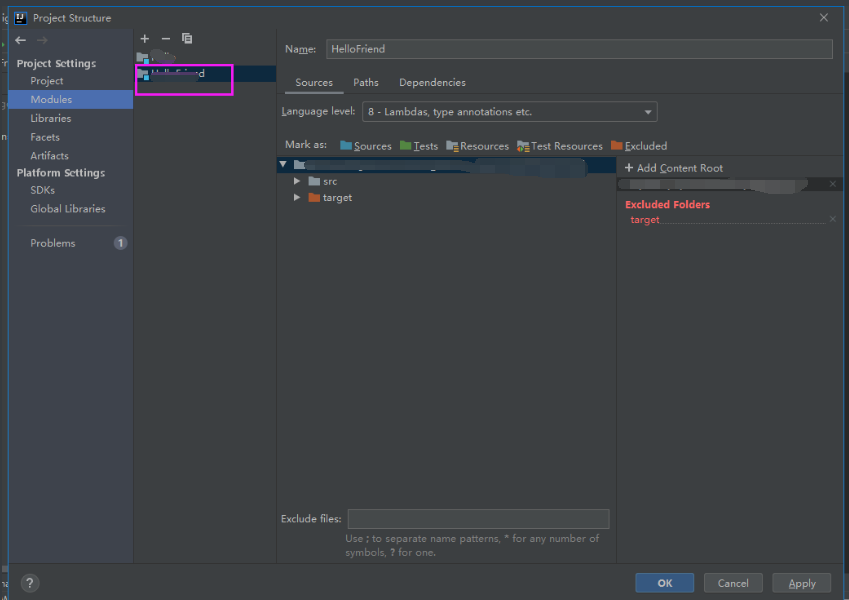849x600 pixels.
Task: Click the Apply button
Action: (801, 583)
